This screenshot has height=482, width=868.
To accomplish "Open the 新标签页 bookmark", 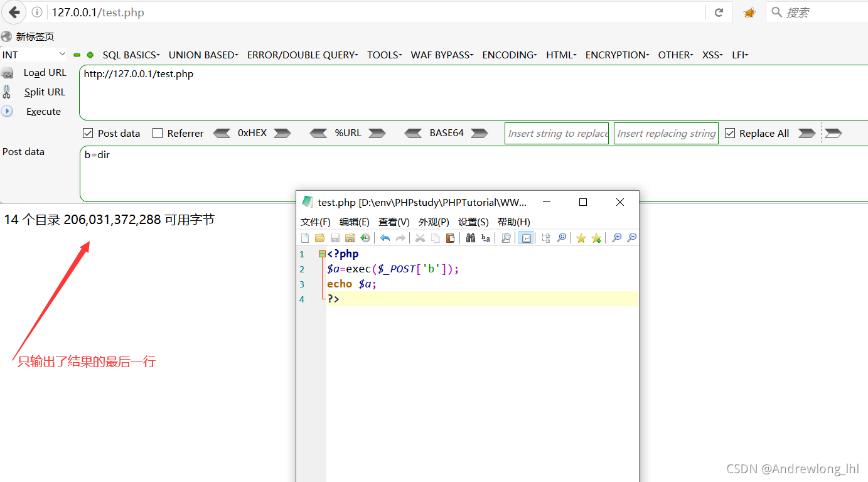I will click(x=28, y=36).
